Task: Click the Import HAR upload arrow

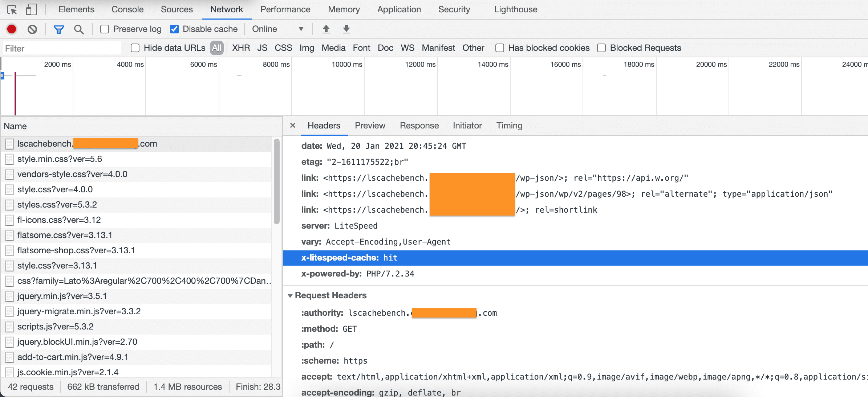Action: click(326, 29)
